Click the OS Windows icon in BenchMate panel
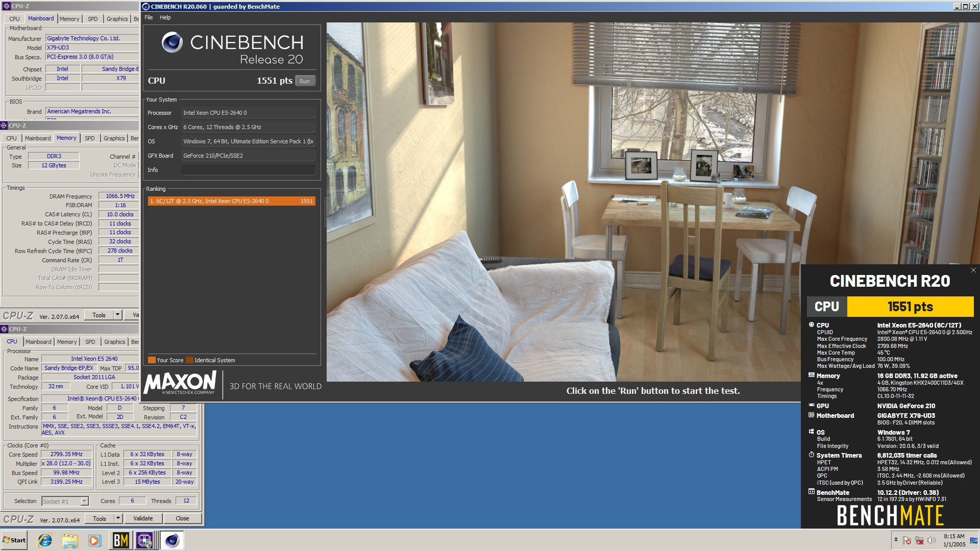Viewport: 980px width, 551px height. click(811, 432)
